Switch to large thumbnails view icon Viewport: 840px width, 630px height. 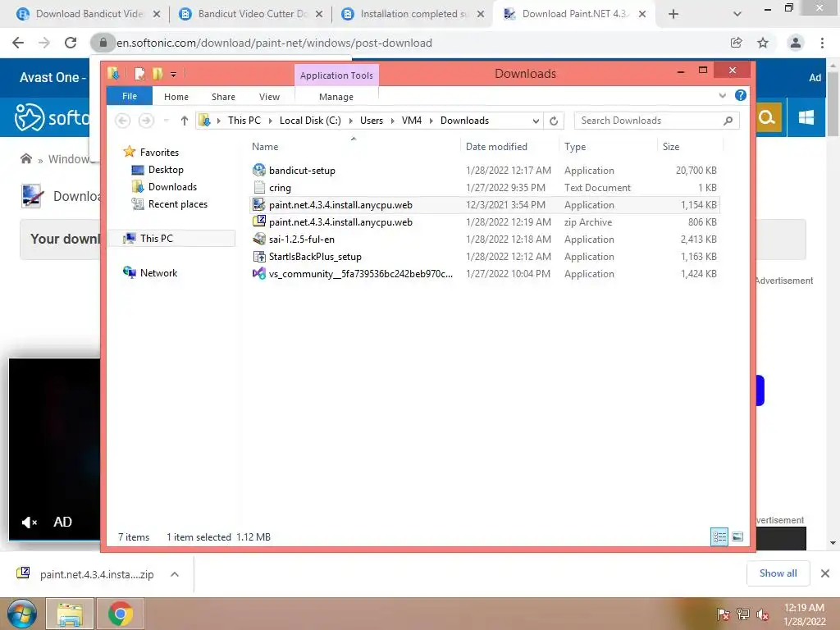pos(737,536)
